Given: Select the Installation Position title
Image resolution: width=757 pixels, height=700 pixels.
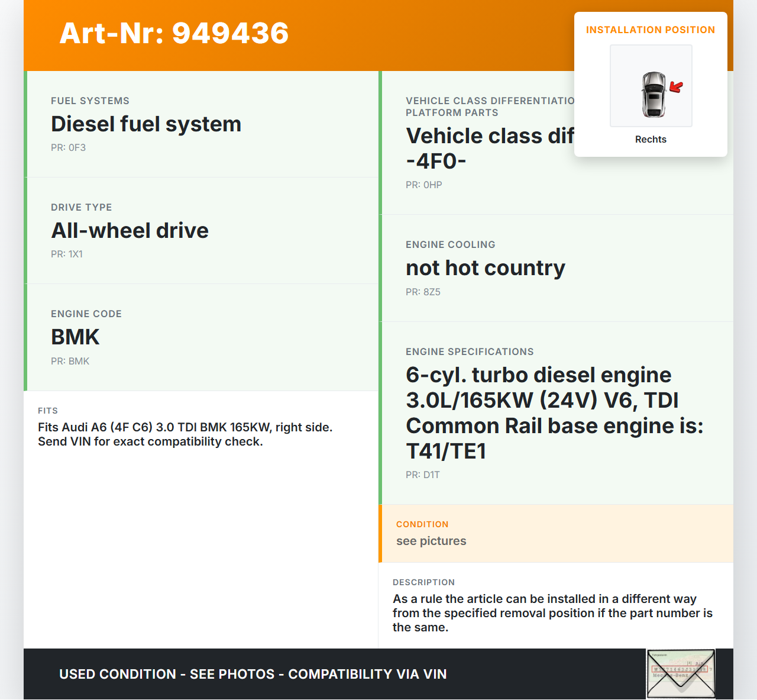Looking at the screenshot, I should point(650,30).
